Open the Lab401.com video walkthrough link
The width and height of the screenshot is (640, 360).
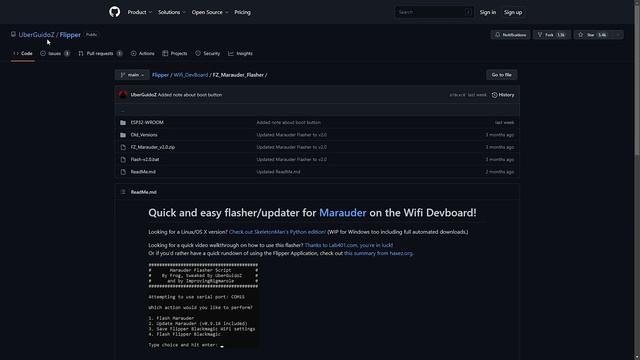[x=349, y=245]
